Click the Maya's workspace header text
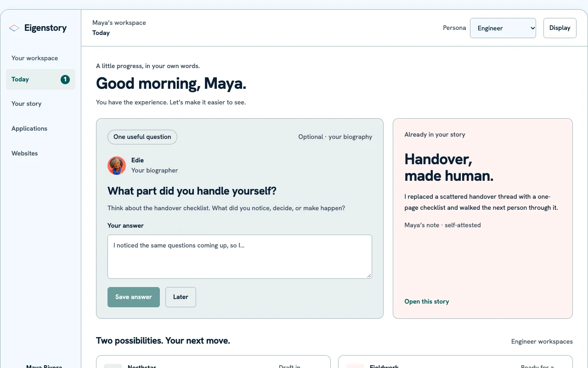The height and width of the screenshot is (368, 588). click(119, 23)
